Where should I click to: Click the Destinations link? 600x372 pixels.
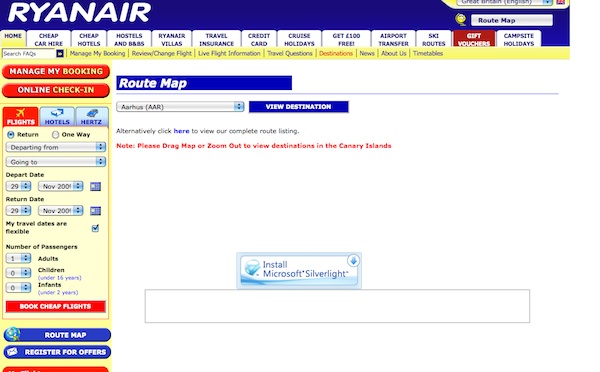[336, 54]
